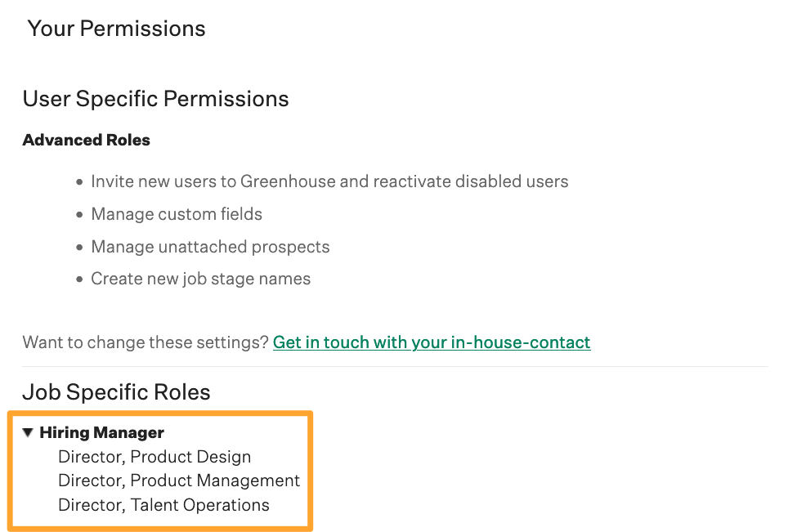Viewport: 797px width, 532px height.
Task: Select the Manage custom fields permission entry
Action: pos(176,214)
